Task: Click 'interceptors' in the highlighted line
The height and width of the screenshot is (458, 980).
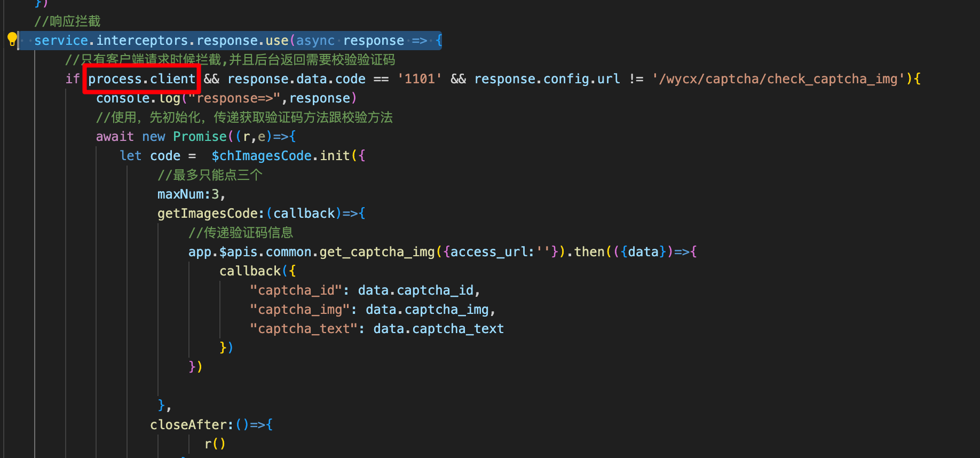Action: coord(142,41)
